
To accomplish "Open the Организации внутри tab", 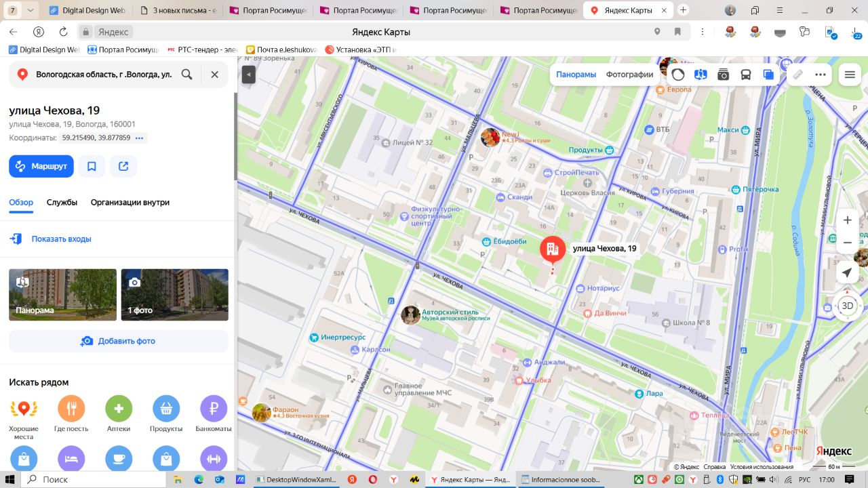I will [x=130, y=202].
